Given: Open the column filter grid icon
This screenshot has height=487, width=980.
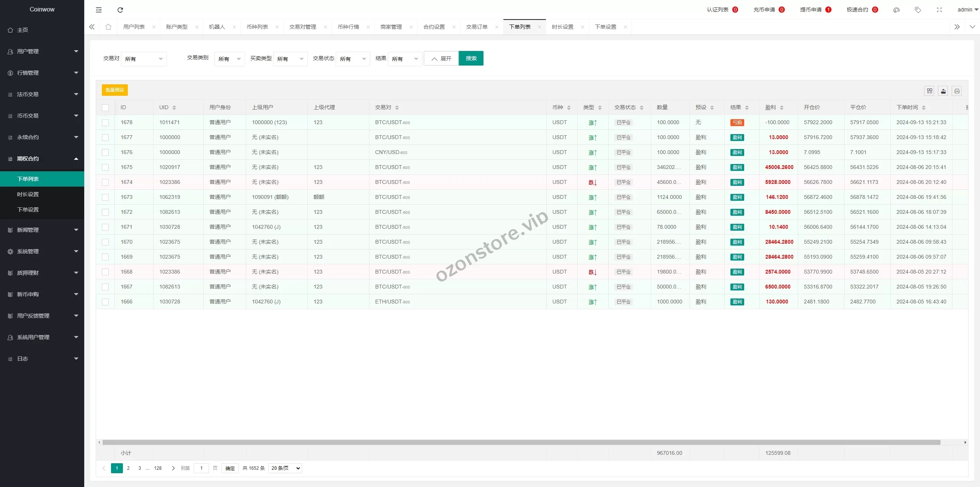Looking at the screenshot, I should 929,91.
